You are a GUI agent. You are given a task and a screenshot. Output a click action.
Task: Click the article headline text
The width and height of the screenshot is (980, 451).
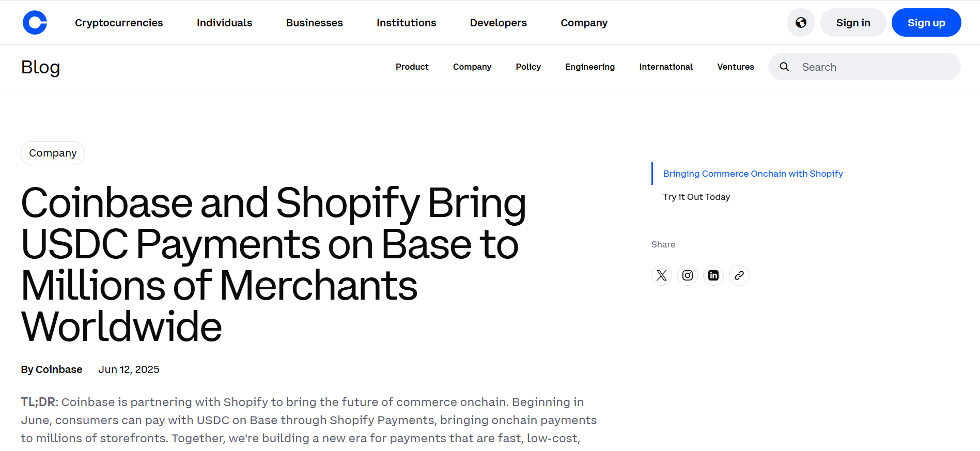point(274,265)
